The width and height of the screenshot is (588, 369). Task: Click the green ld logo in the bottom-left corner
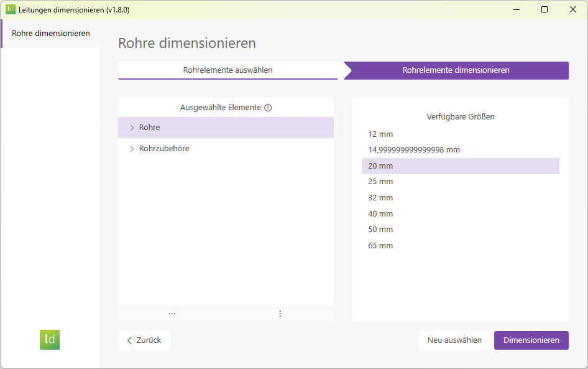pyautogui.click(x=50, y=340)
